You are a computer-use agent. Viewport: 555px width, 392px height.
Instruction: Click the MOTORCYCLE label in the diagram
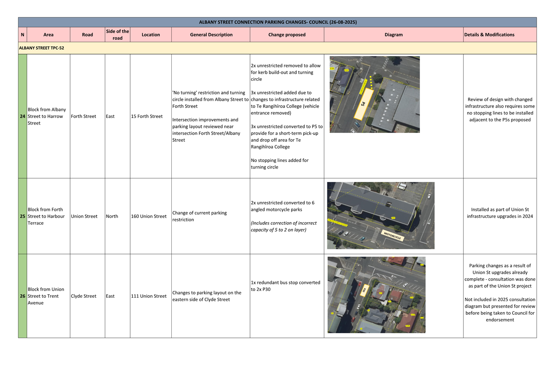[x=393, y=236]
